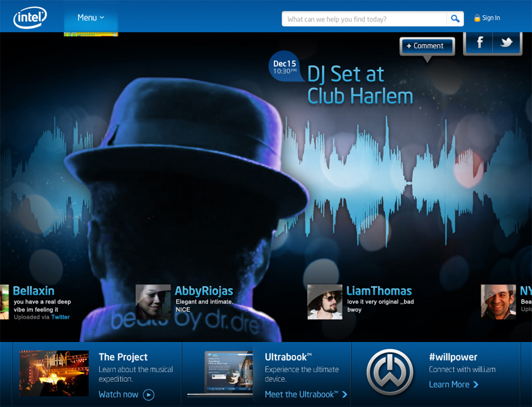The height and width of the screenshot is (407, 532).
Task: Follow the Twitter link under Bellaxin's comment
Action: coord(60,317)
